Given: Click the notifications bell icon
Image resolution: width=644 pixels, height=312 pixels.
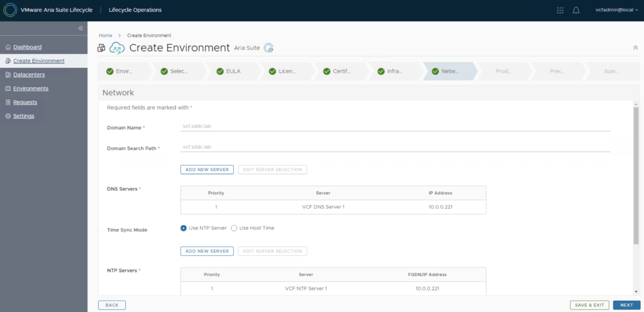Looking at the screenshot, I should 576,10.
